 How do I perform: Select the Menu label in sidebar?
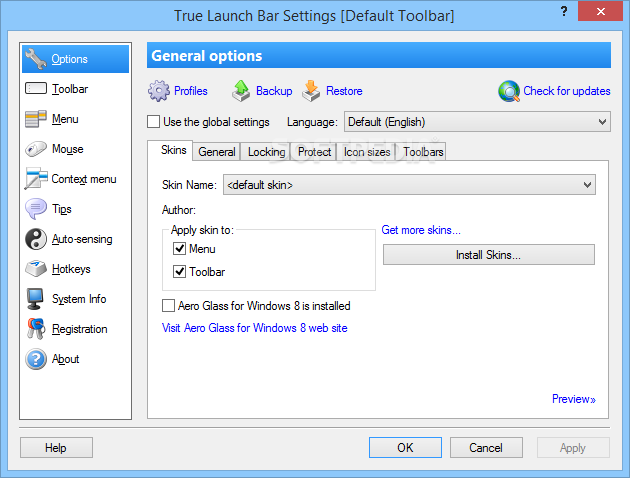click(x=65, y=119)
